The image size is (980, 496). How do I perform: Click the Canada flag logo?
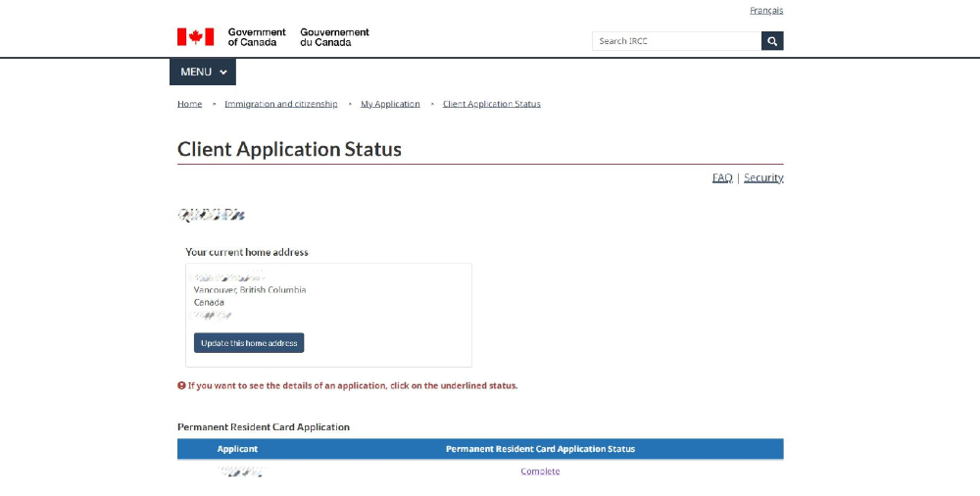pos(195,37)
